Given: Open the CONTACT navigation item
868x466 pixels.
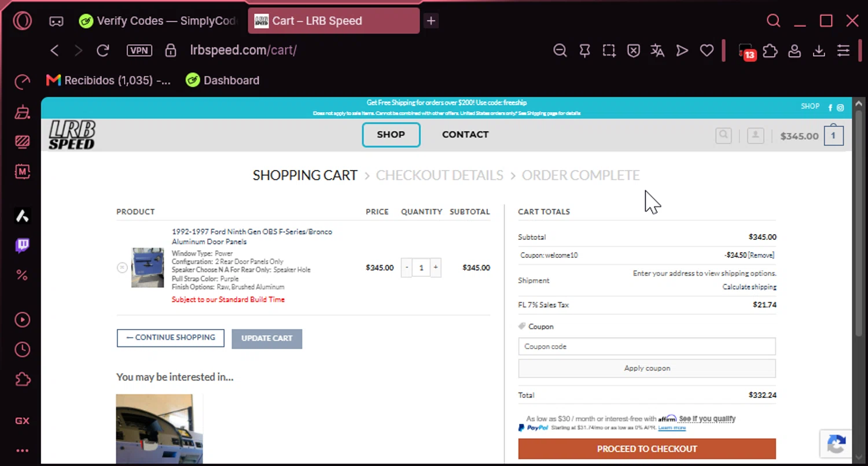Looking at the screenshot, I should coord(465,135).
